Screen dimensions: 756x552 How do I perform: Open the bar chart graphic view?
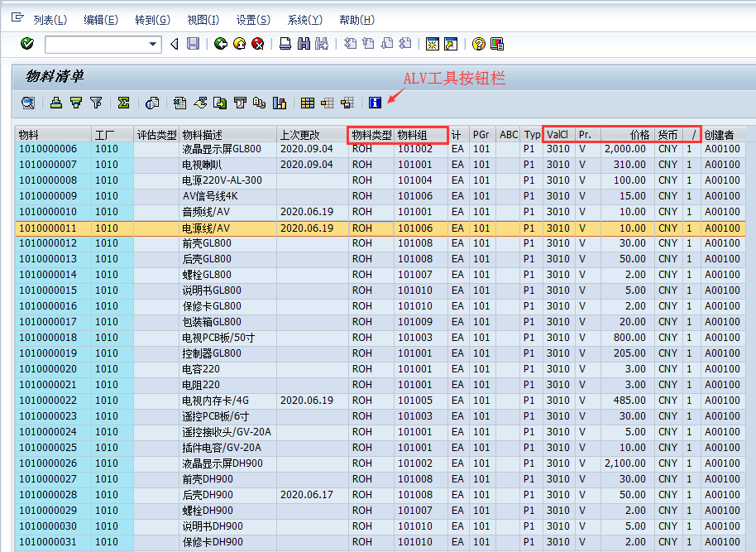click(279, 103)
